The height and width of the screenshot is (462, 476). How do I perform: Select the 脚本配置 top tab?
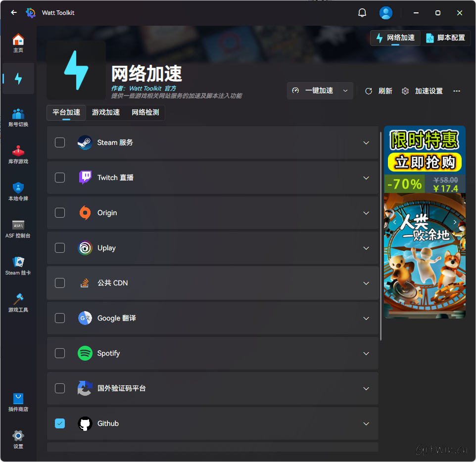click(x=446, y=38)
